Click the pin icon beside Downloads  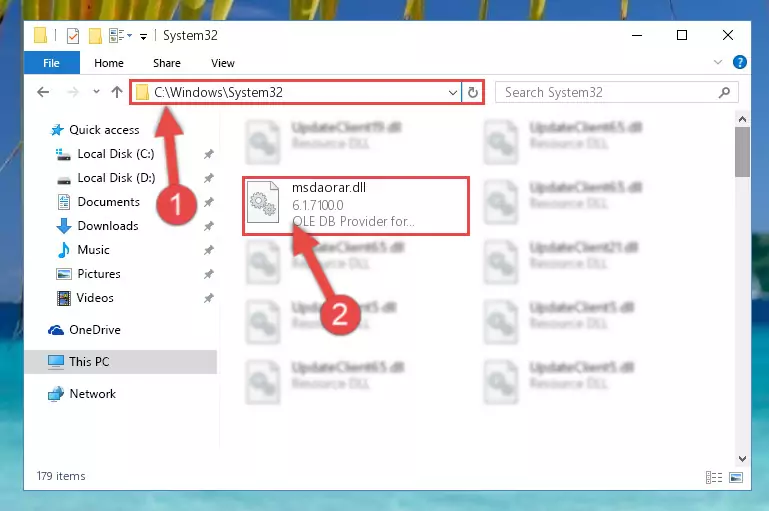pyautogui.click(x=208, y=226)
